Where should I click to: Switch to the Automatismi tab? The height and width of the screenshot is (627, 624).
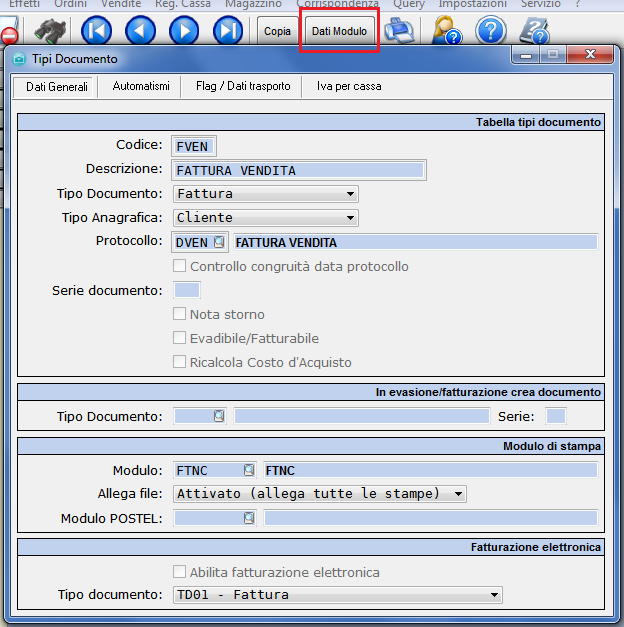pyautogui.click(x=141, y=87)
